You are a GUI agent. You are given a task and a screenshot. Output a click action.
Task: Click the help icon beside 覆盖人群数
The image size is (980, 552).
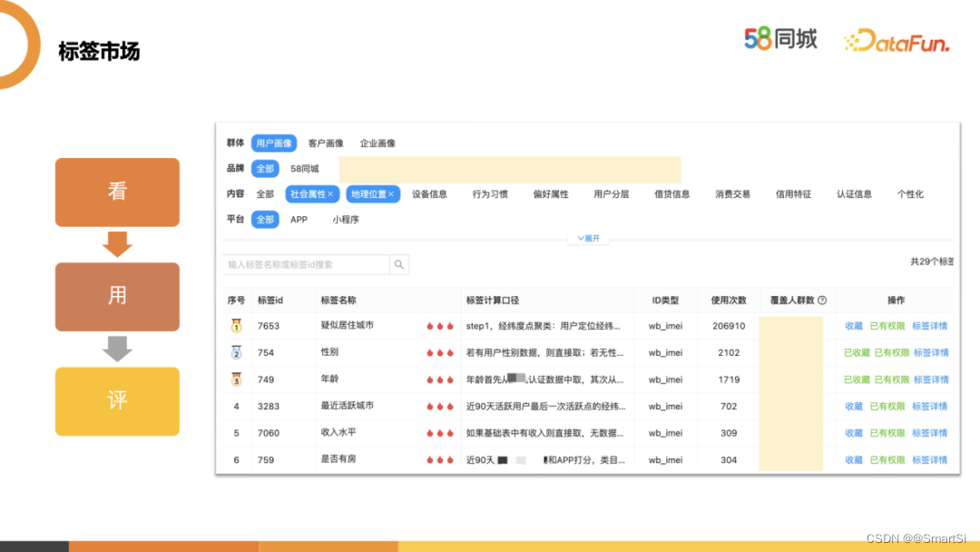[822, 301]
